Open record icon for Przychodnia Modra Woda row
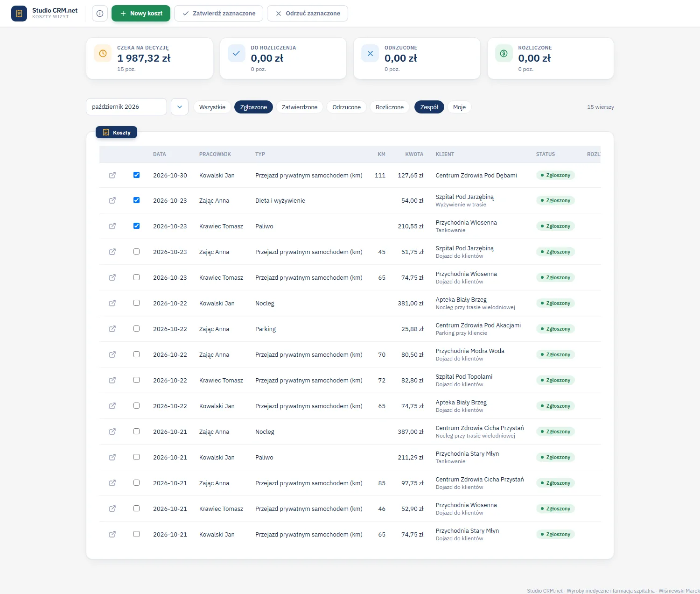The image size is (700, 594). tap(112, 354)
